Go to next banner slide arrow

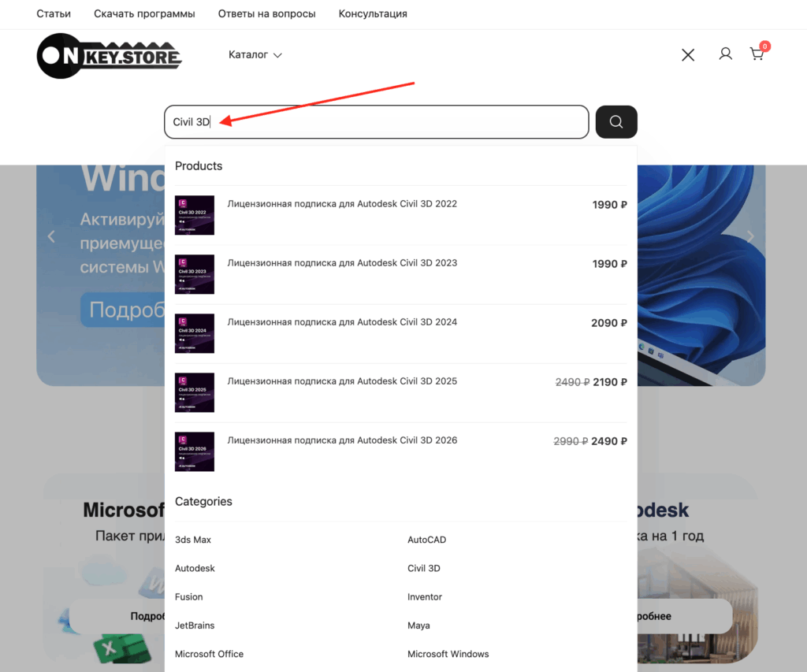750,236
